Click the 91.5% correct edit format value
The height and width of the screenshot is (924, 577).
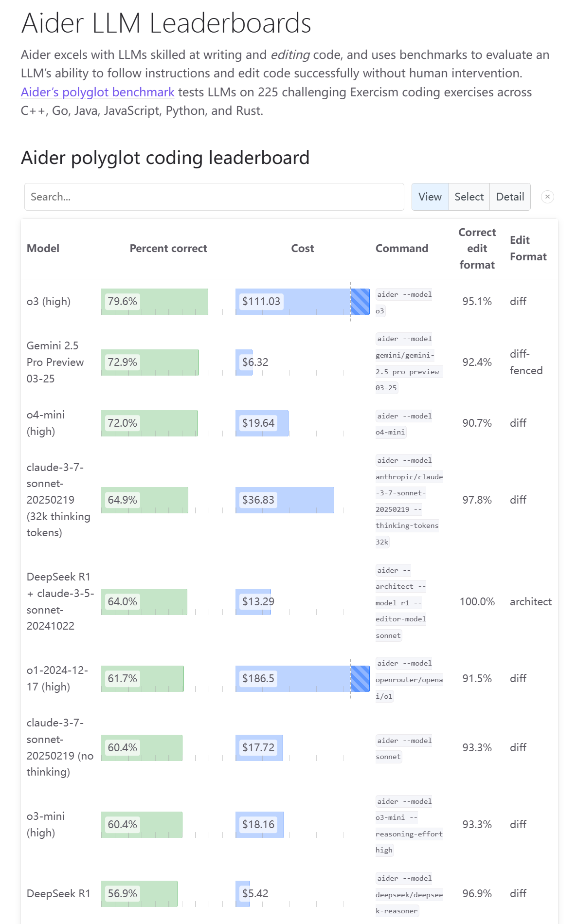coord(477,678)
